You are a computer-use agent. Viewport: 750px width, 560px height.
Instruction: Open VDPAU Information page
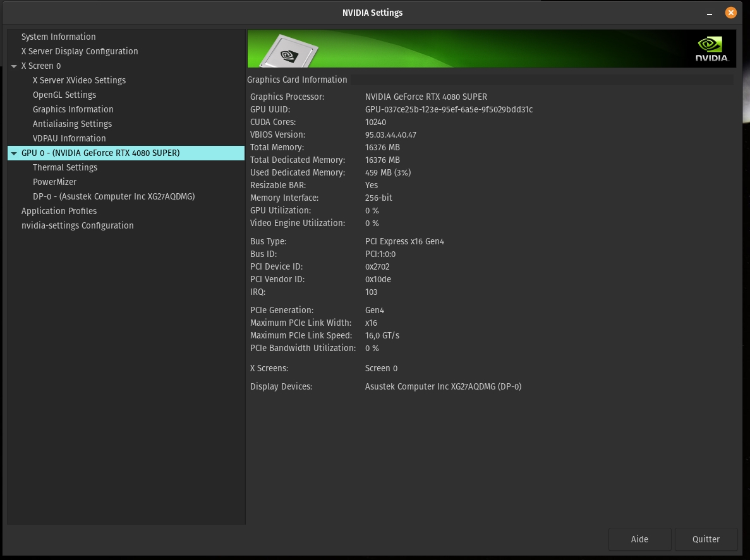point(69,138)
